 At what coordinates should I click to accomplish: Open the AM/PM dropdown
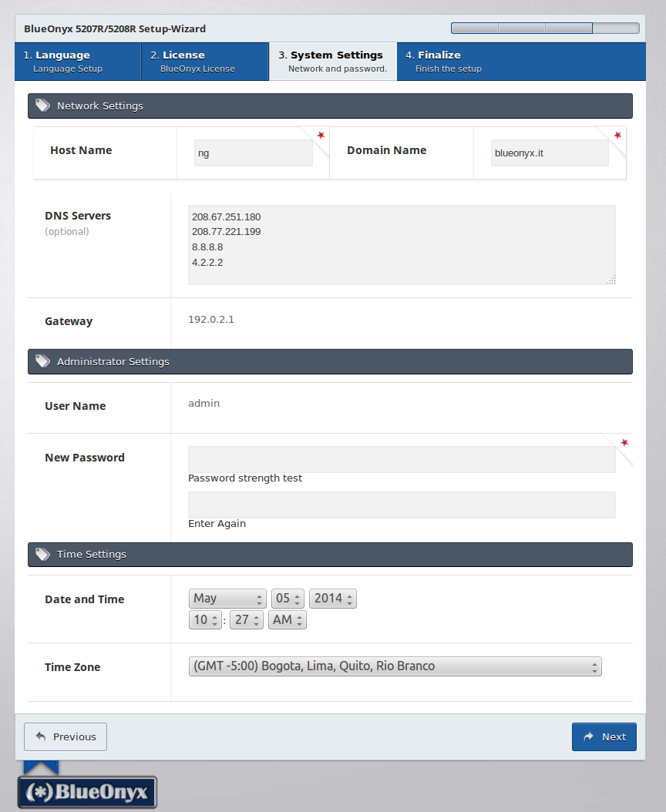287,620
